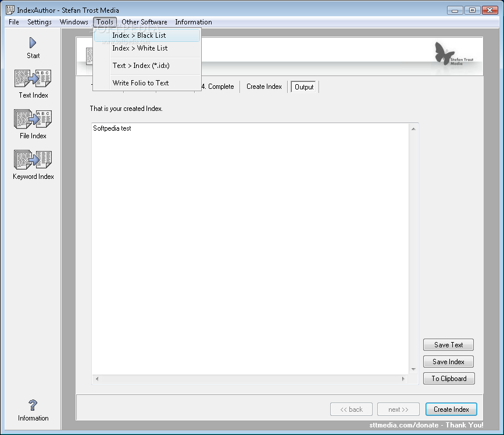The width and height of the screenshot is (504, 435).
Task: Choose Text > Index (*.idx) entry
Action: pyautogui.click(x=147, y=66)
